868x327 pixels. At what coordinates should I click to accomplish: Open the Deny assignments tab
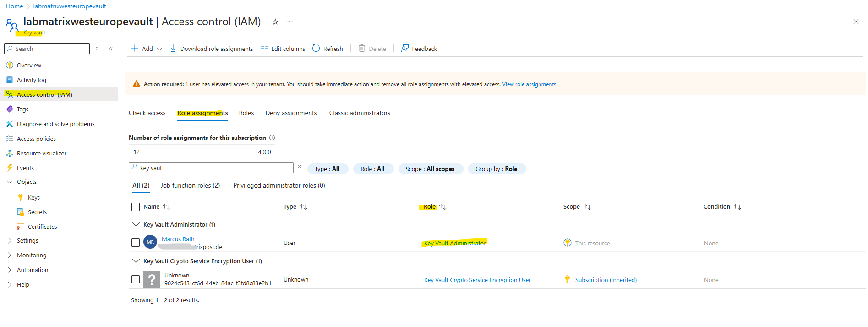[x=291, y=113]
